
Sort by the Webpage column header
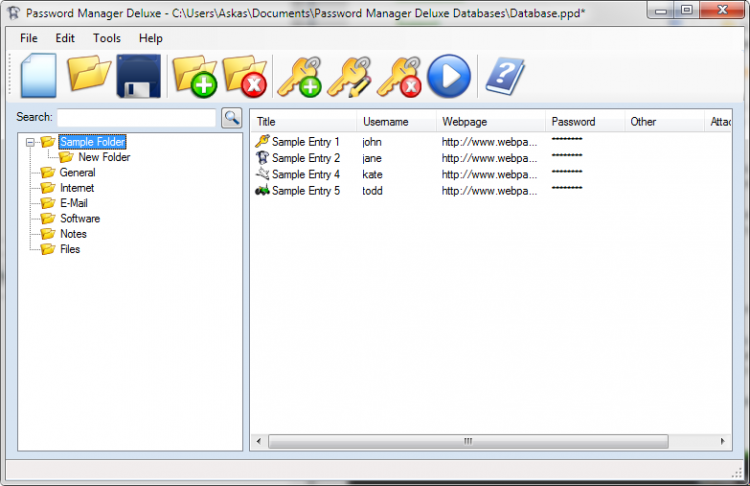pos(491,122)
